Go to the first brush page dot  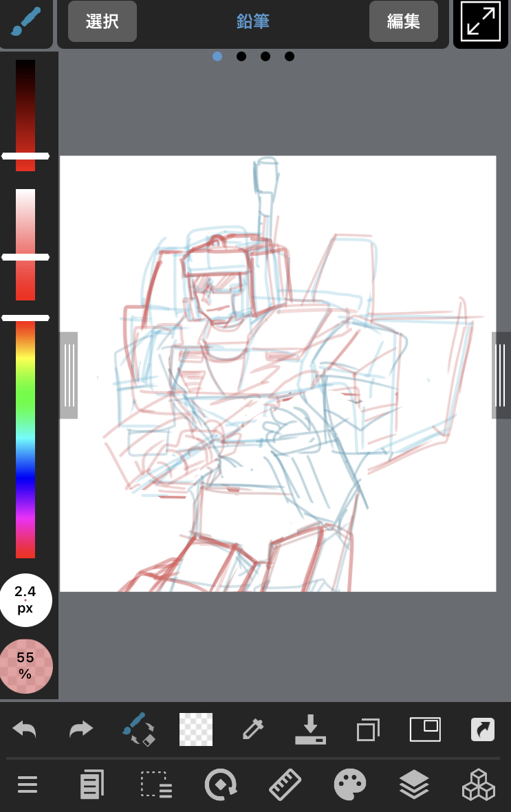(217, 56)
